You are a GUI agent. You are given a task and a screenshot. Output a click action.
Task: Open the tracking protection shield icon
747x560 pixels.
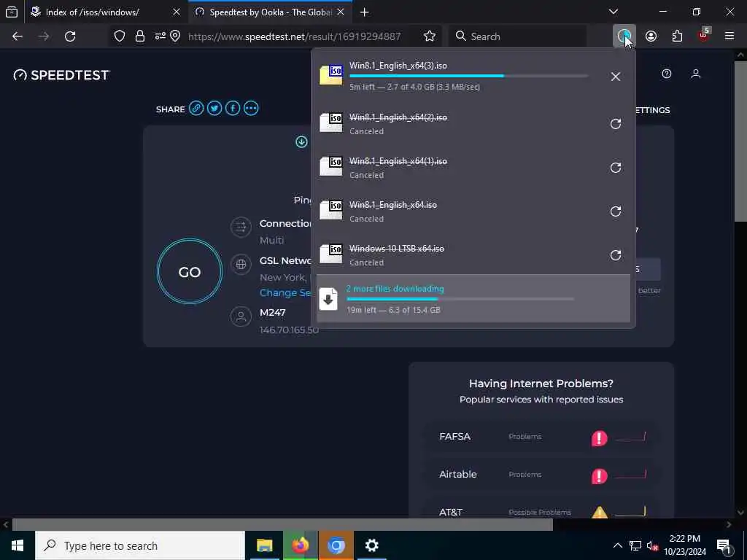click(120, 36)
